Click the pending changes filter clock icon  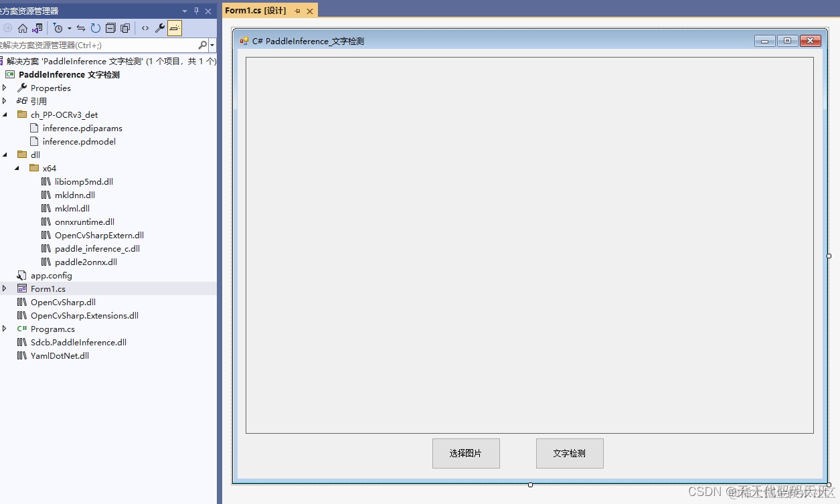58,28
